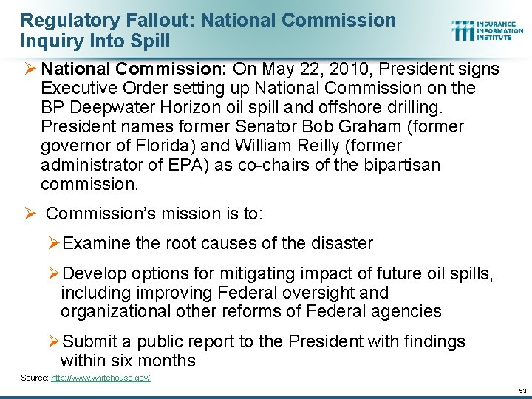Click the arrow bullet before Examine the root
This screenshot has height=399, width=532.
pos(53,243)
